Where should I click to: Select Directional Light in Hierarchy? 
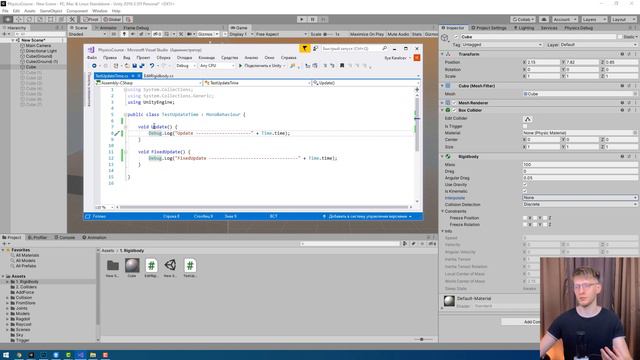(41, 51)
